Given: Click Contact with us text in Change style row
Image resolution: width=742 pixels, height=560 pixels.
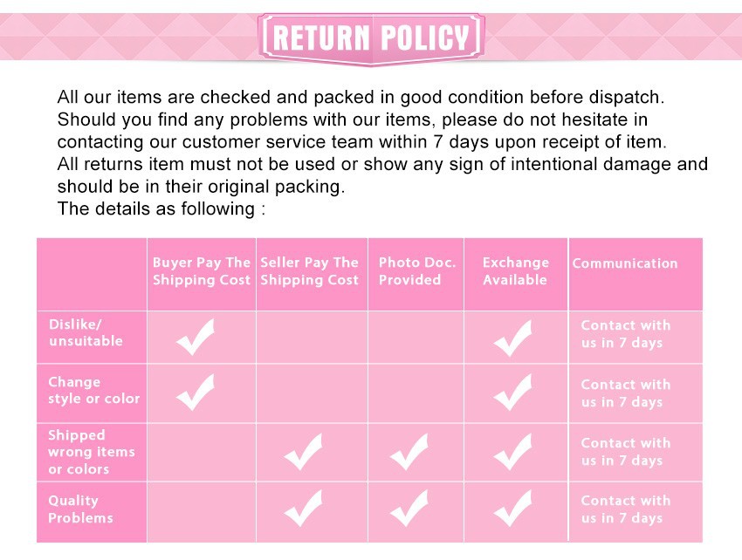Looking at the screenshot, I should (626, 393).
